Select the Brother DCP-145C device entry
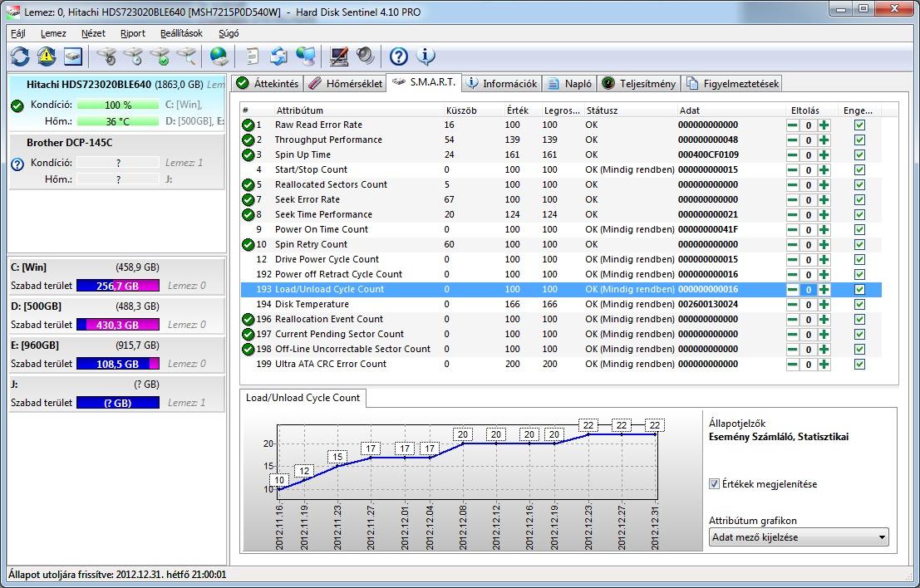The width and height of the screenshot is (920, 588). click(116, 161)
